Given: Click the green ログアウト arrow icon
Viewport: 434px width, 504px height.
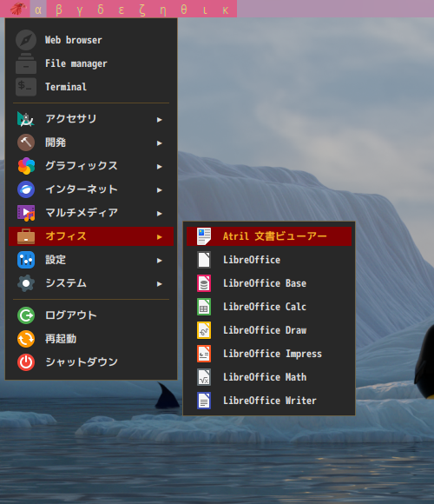Looking at the screenshot, I should (x=26, y=315).
